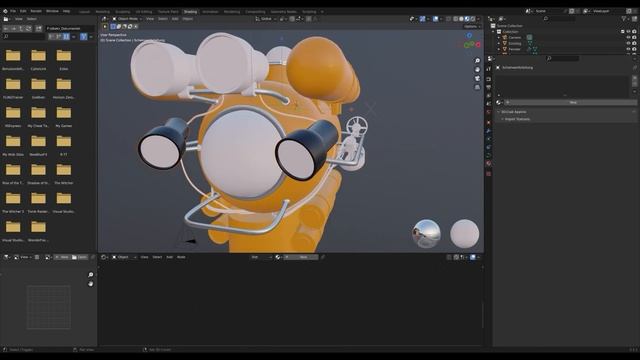This screenshot has width=640, height=360.
Task: Switch to the Geometry Nodes workspace tab
Action: 284,12
